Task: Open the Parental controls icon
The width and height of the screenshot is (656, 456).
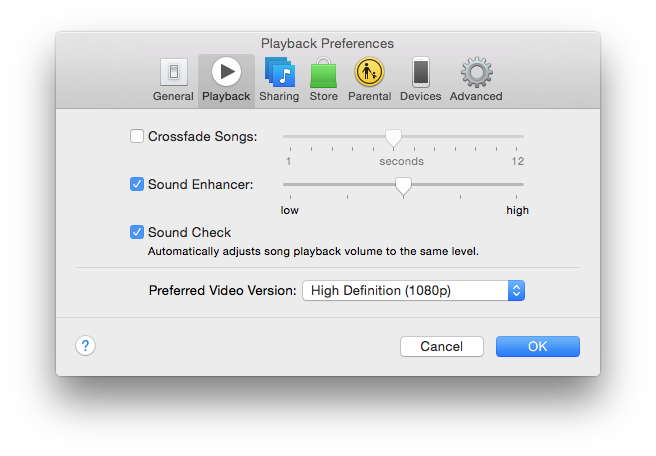Action: point(369,73)
